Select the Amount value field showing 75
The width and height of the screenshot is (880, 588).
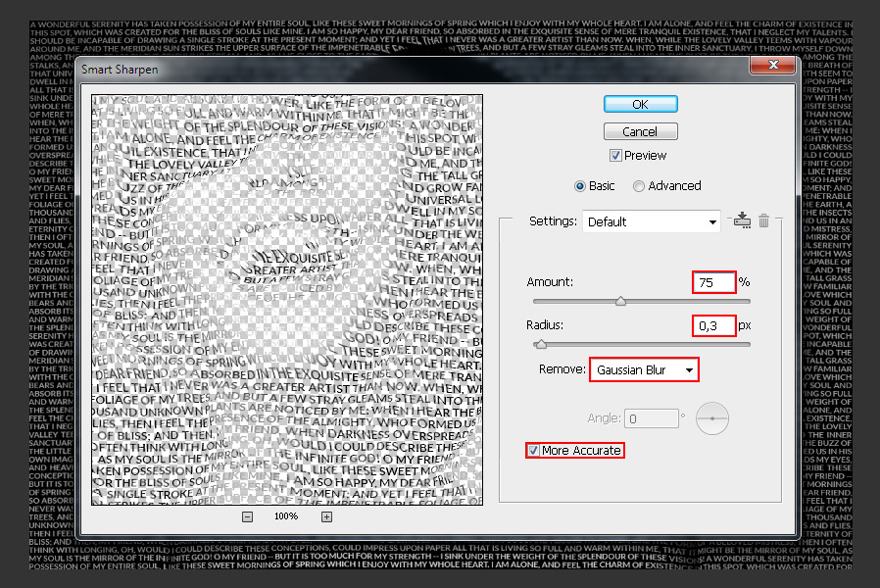tap(714, 282)
